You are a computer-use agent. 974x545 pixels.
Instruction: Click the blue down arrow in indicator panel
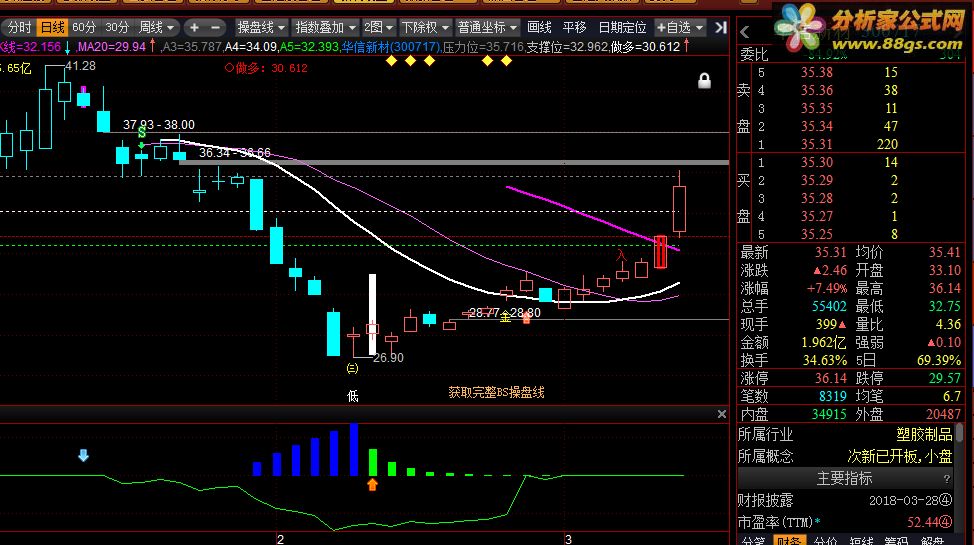point(83,456)
